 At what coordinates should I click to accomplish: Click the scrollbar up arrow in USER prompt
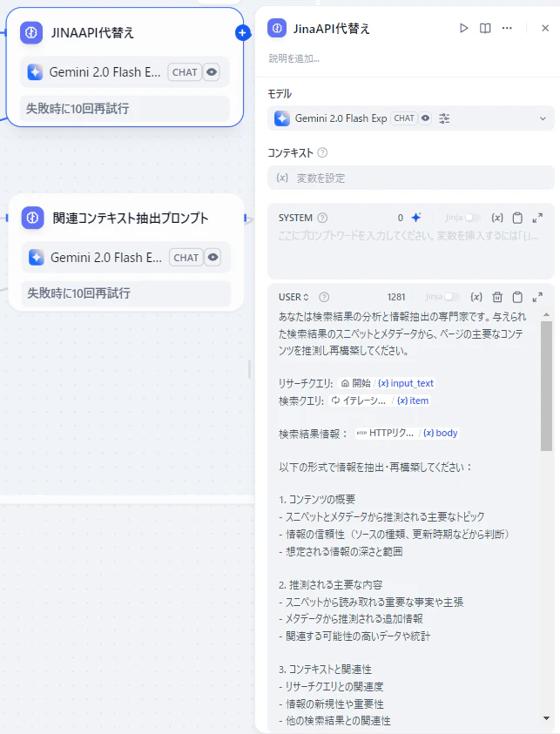coord(546,314)
